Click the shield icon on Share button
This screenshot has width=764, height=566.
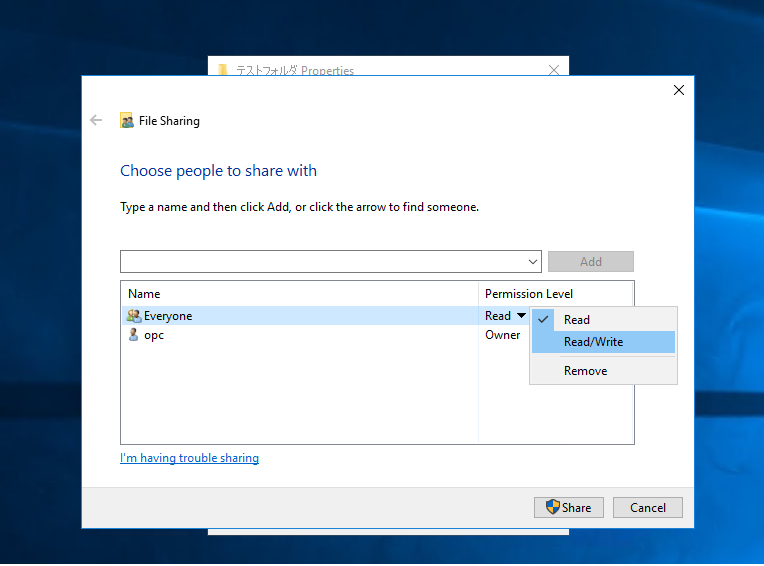[x=553, y=507]
